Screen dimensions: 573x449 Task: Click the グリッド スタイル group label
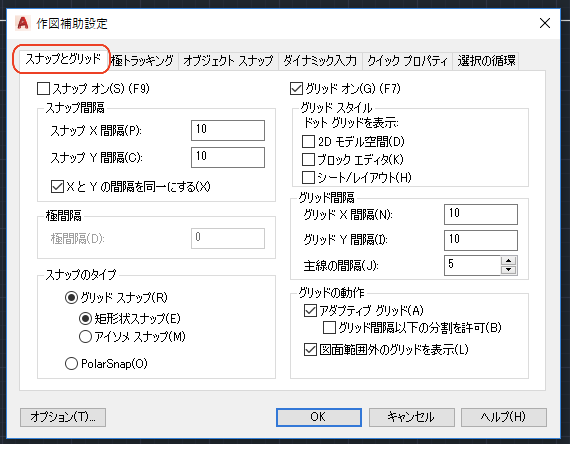click(x=336, y=108)
